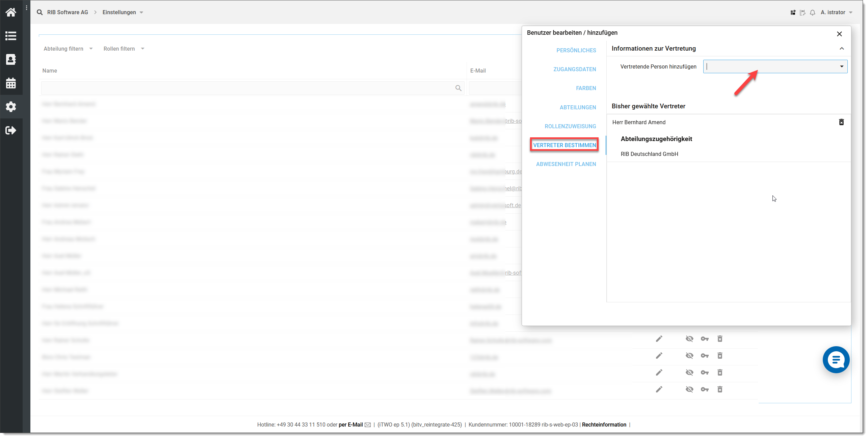Click the Kundennummer text in the footer
868x438 pixels.
[x=523, y=425]
